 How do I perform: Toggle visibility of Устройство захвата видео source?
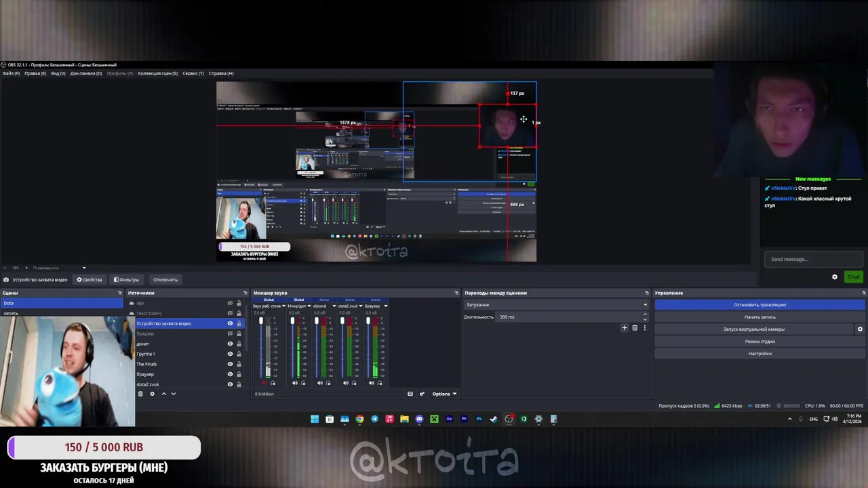pos(230,323)
